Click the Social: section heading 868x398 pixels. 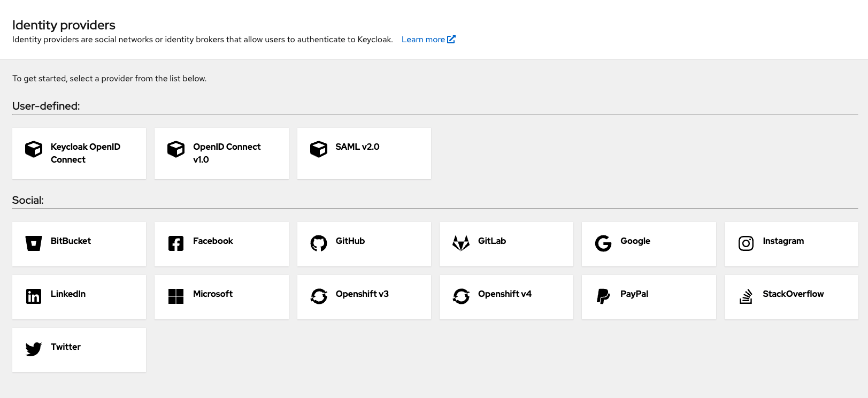pyautogui.click(x=28, y=200)
